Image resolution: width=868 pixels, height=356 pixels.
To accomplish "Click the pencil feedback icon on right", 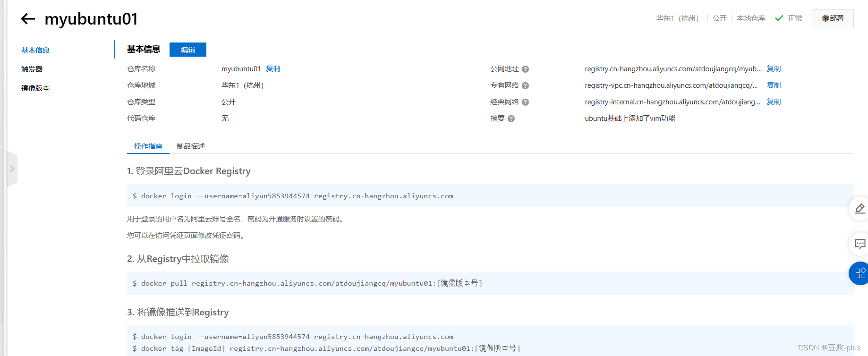I will pos(859,209).
